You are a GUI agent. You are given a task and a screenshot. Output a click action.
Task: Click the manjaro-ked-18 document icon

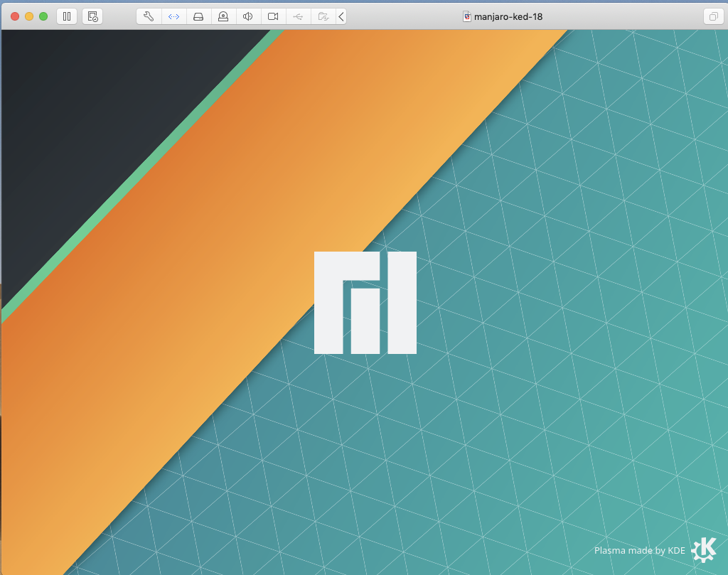click(x=467, y=17)
